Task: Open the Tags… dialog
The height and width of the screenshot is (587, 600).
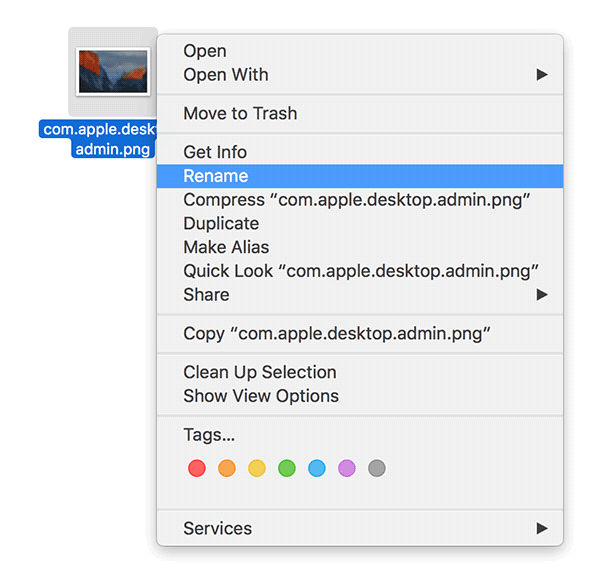Action: click(209, 435)
